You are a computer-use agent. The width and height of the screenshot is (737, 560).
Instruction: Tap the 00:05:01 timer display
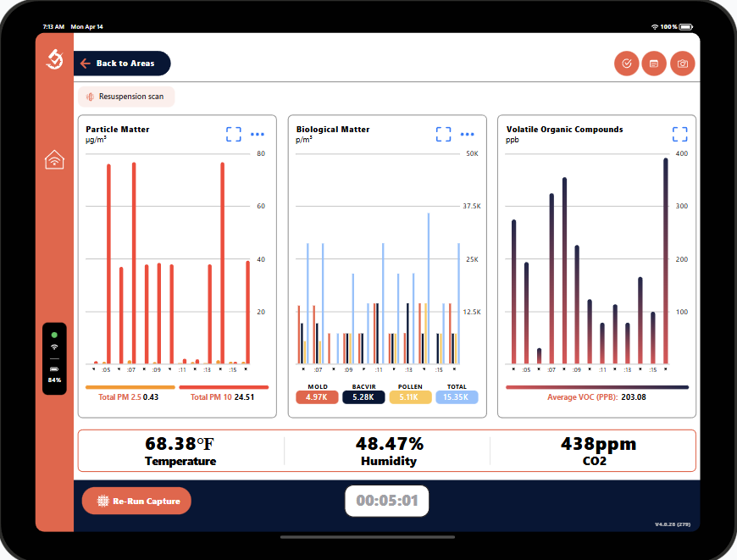[x=387, y=501]
